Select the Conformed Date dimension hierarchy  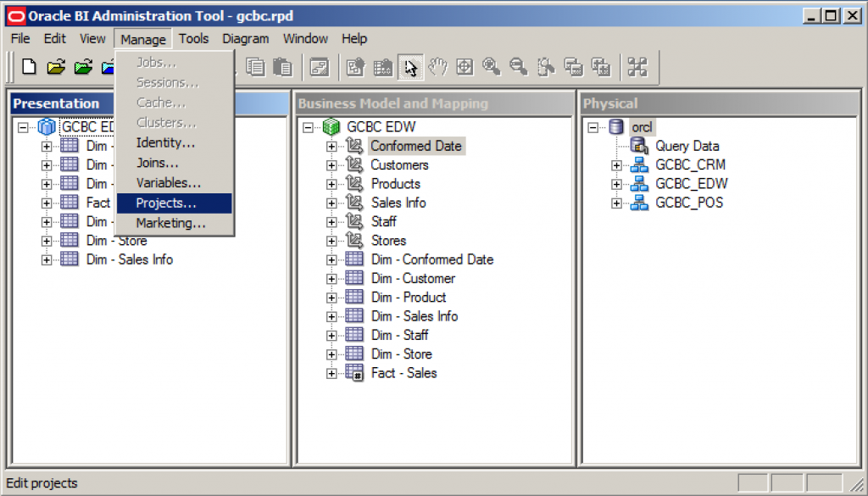click(x=416, y=146)
